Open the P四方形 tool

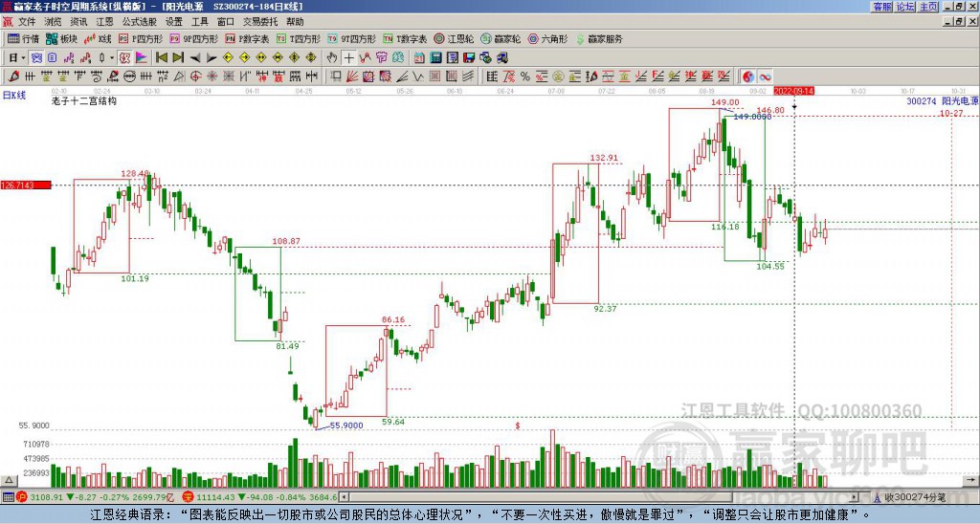pos(141,38)
